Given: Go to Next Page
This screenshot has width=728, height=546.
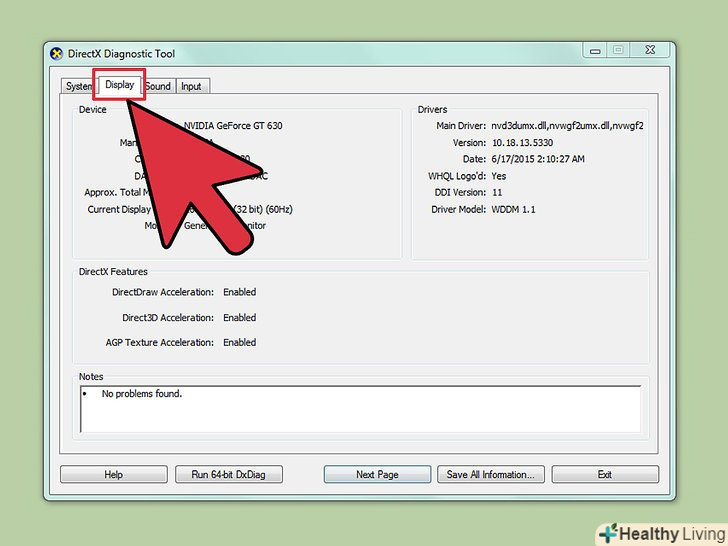Looking at the screenshot, I should point(377,474).
